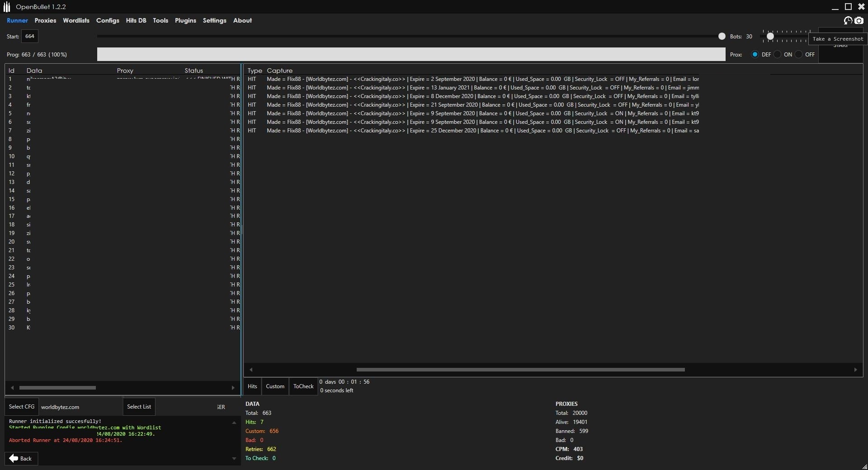Click the Proxy column header
This screenshot has width=868, height=470.
click(125, 70)
